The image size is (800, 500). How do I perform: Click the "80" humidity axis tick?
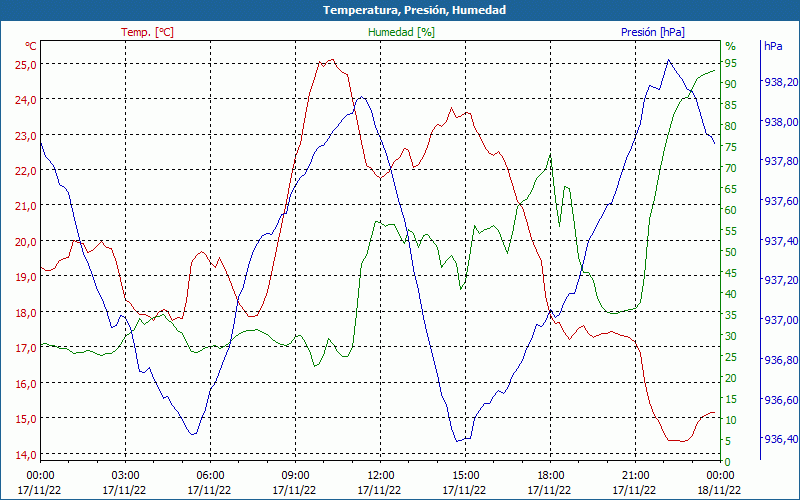731,126
